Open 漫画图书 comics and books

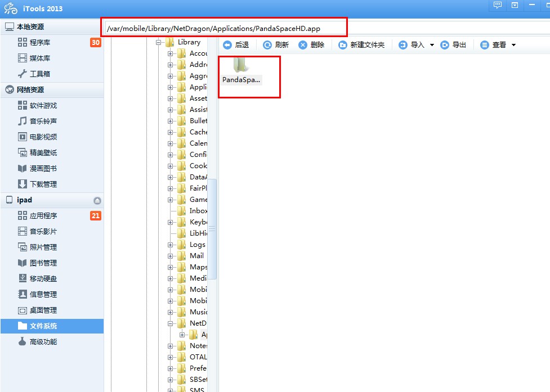52,169
